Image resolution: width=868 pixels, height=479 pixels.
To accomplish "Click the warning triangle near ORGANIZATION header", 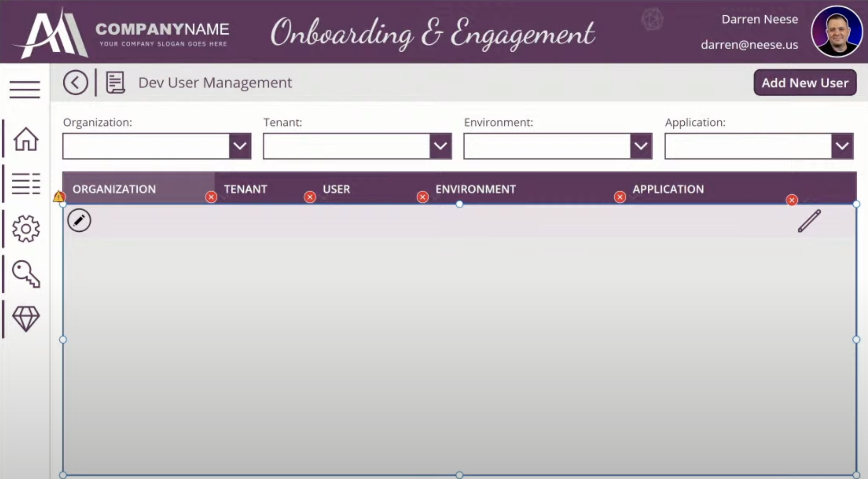I will (x=59, y=197).
